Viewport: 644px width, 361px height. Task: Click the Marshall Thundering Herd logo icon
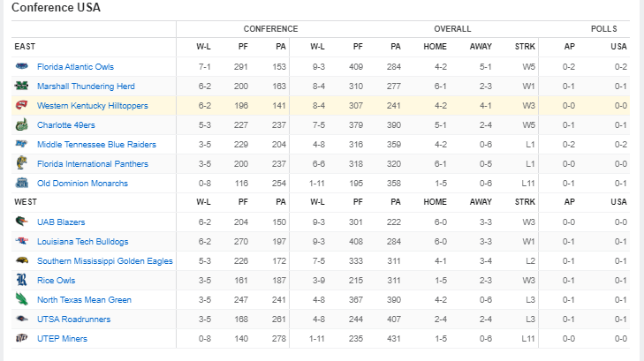[22, 86]
